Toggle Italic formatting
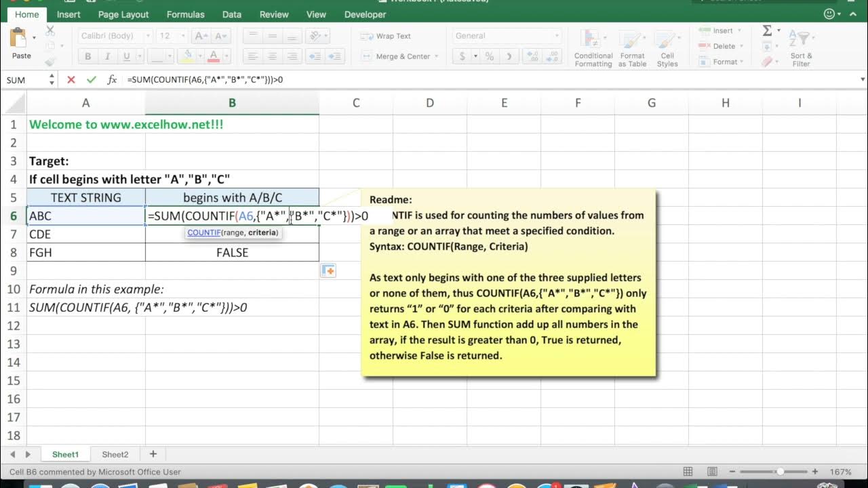The width and height of the screenshot is (868, 488). (x=107, y=56)
